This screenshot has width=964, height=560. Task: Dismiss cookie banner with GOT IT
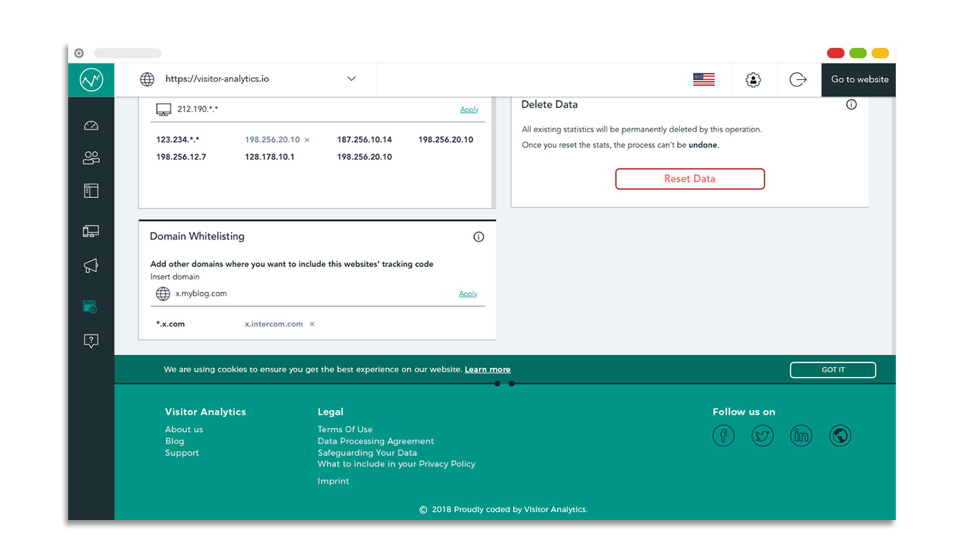pyautogui.click(x=832, y=370)
